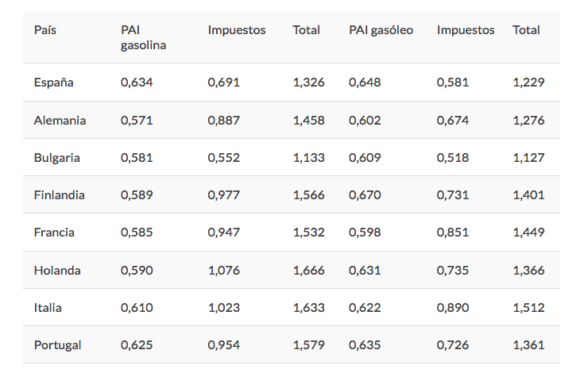Click Francia's diesel tax value 0,851

tap(453, 233)
